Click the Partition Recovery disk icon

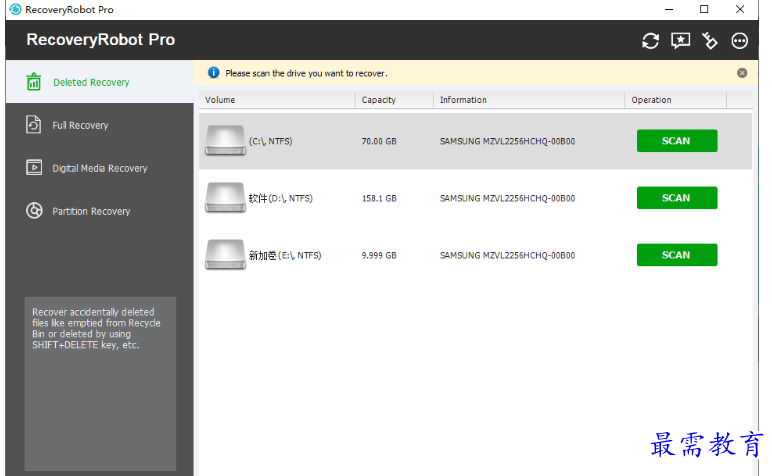coord(34,211)
